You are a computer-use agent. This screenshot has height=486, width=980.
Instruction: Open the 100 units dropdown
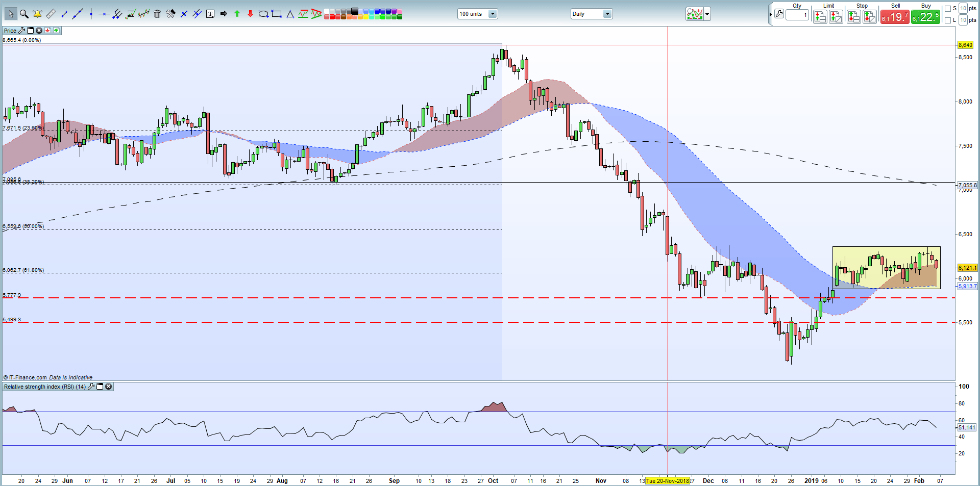coord(477,14)
